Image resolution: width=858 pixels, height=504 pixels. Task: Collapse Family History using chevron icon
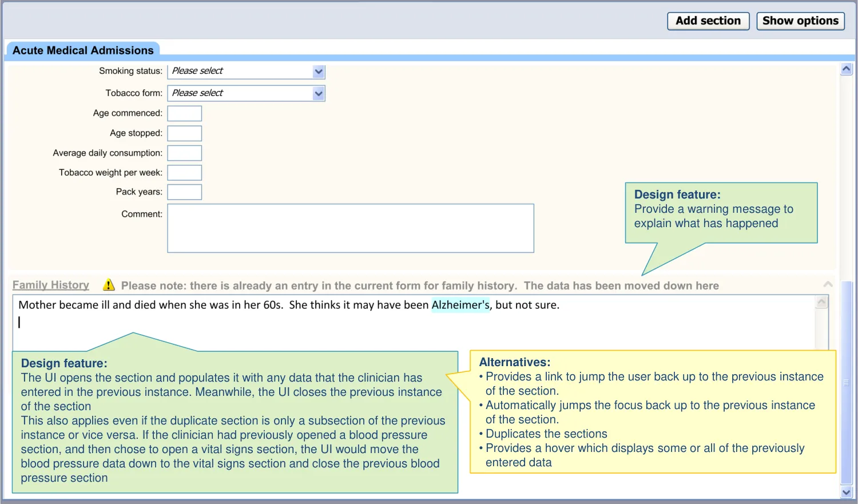828,284
